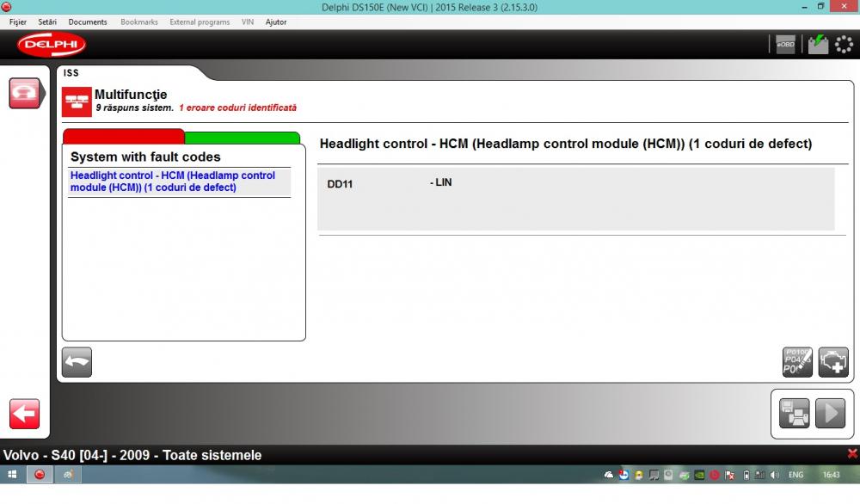
Task: Erase fault codes with the P0 codes icon
Action: [797, 362]
